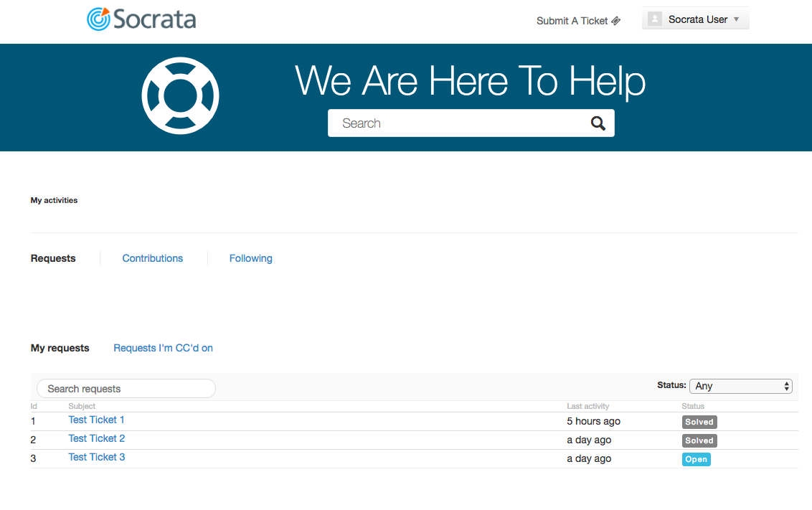Viewport: 812px width, 510px height.
Task: Click the 'a day ago' cell for Test Ticket 3
Action: pos(589,459)
